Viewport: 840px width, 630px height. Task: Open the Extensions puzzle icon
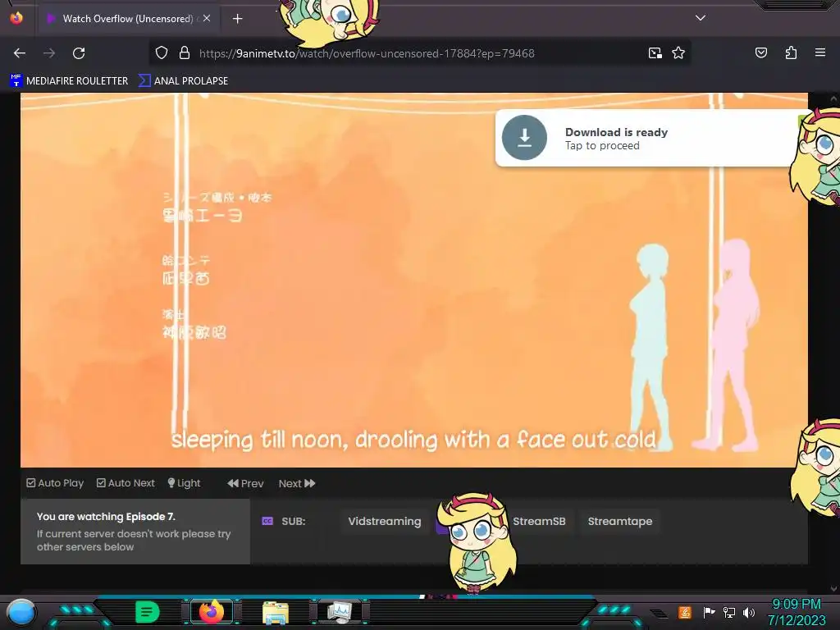tap(791, 52)
